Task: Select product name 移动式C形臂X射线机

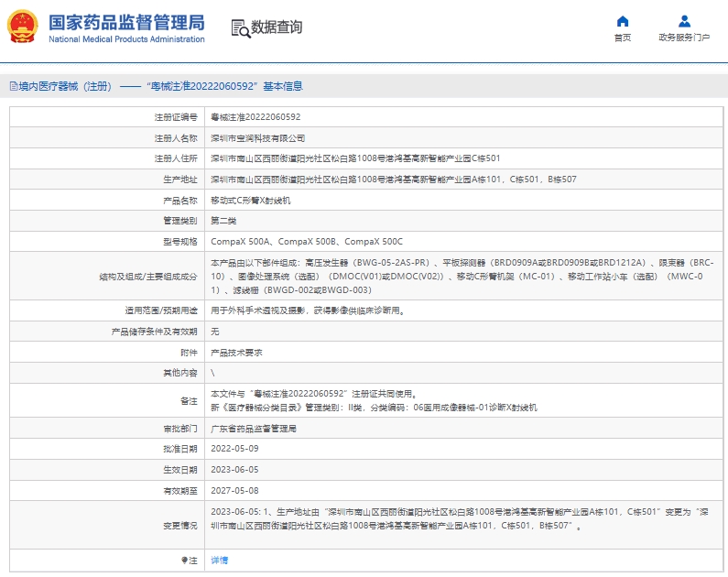Action: (251, 200)
